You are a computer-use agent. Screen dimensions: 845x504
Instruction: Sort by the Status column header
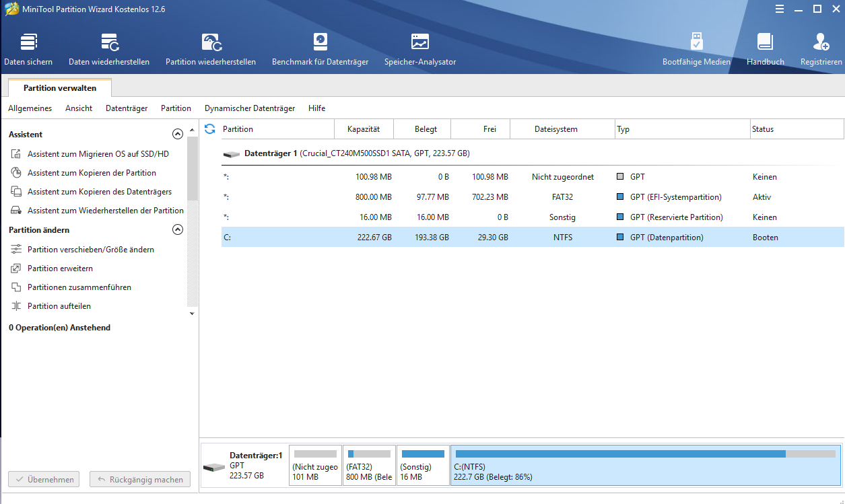click(x=797, y=129)
